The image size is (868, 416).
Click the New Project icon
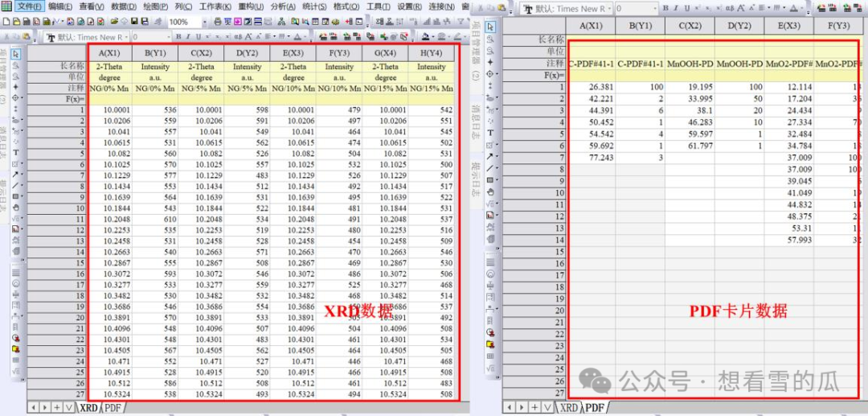point(6,22)
